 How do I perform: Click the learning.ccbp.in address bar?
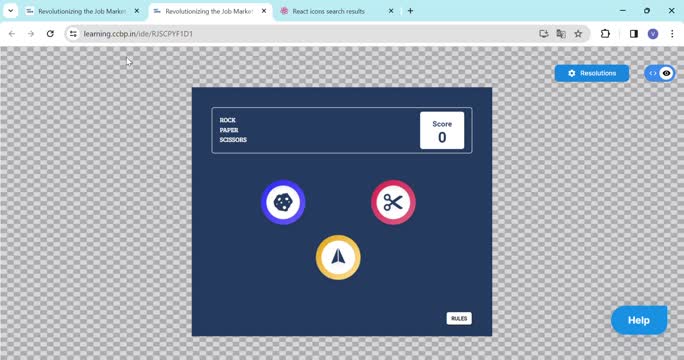point(305,34)
